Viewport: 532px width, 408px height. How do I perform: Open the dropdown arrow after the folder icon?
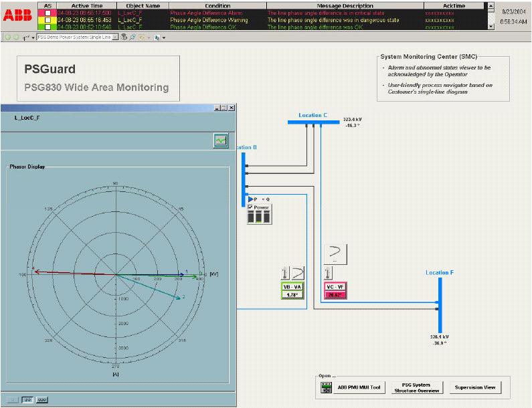(x=149, y=37)
